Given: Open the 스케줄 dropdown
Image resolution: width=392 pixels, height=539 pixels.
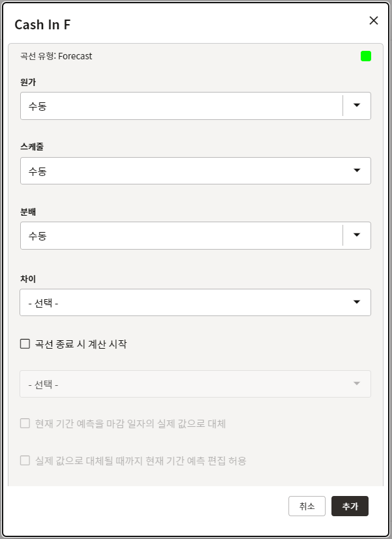Looking at the screenshot, I should click(x=195, y=171).
